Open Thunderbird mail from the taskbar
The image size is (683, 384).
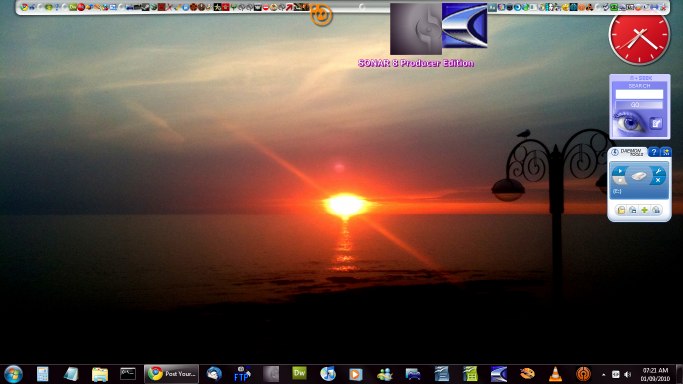214,374
